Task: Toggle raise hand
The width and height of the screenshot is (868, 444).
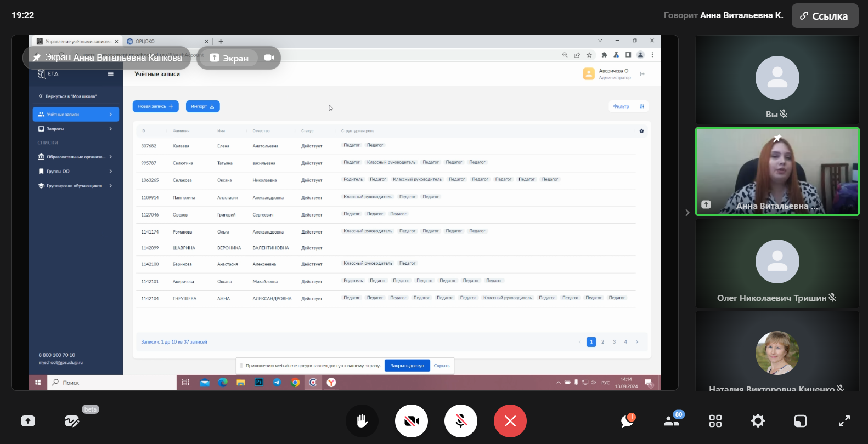Action: 362,421
